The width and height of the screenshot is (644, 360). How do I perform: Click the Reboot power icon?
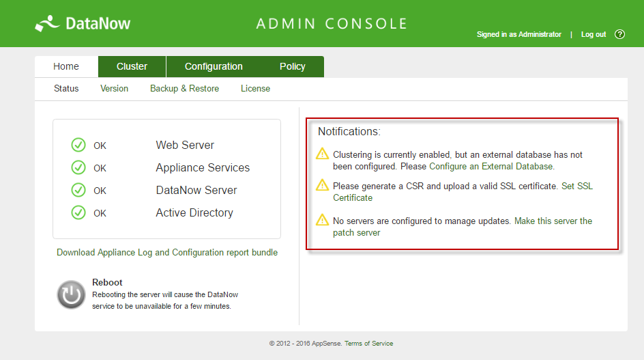click(71, 294)
